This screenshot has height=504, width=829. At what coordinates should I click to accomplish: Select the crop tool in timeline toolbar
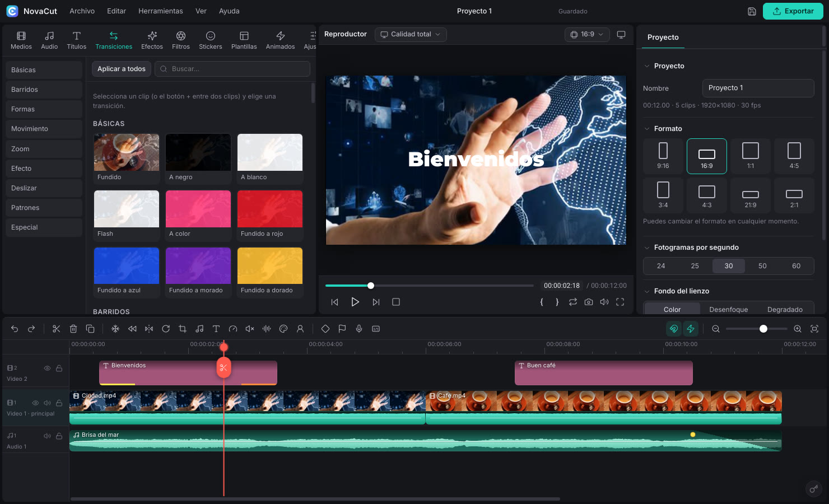pyautogui.click(x=183, y=329)
